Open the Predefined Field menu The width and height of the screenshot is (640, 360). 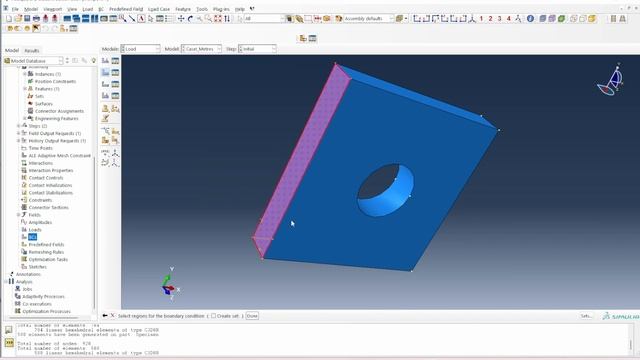pyautogui.click(x=126, y=9)
